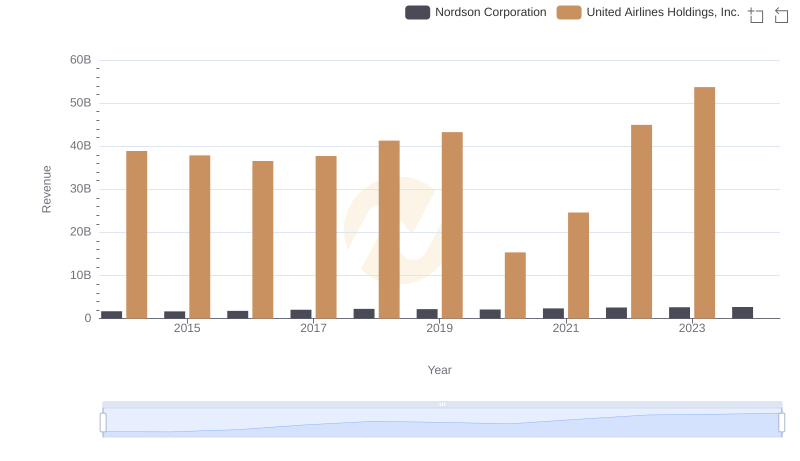The image size is (800, 461).
Task: Click the 2023 x-axis label
Action: pyautogui.click(x=692, y=328)
